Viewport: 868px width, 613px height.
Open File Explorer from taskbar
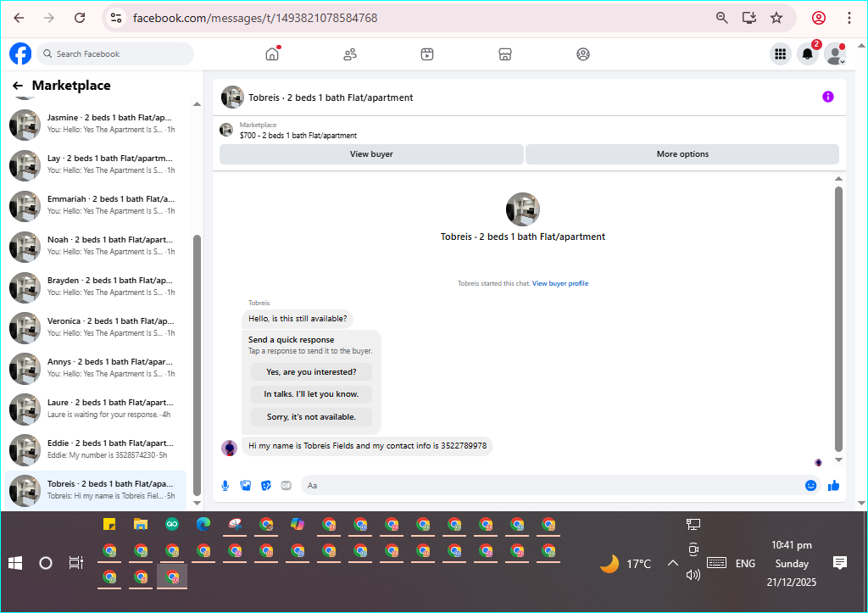[141, 524]
